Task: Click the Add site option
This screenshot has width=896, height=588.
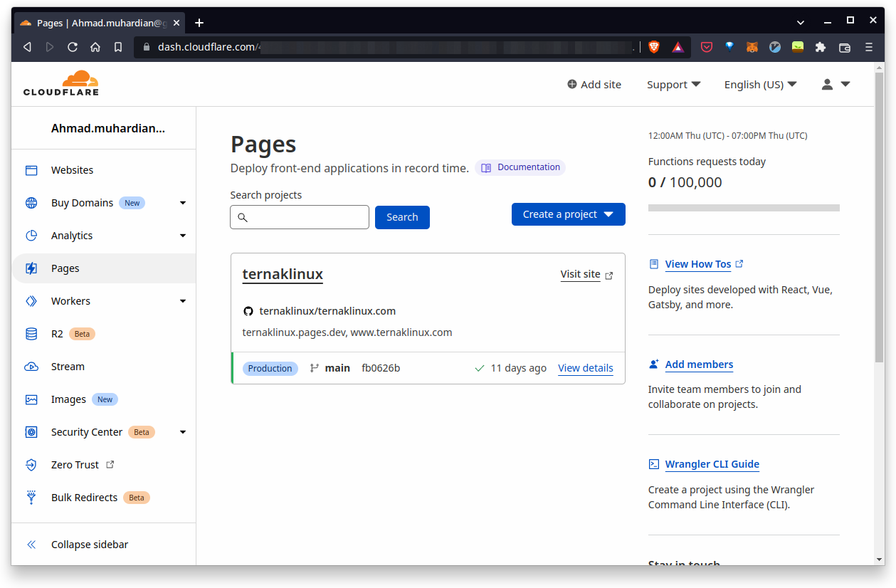Action: pyautogui.click(x=594, y=84)
